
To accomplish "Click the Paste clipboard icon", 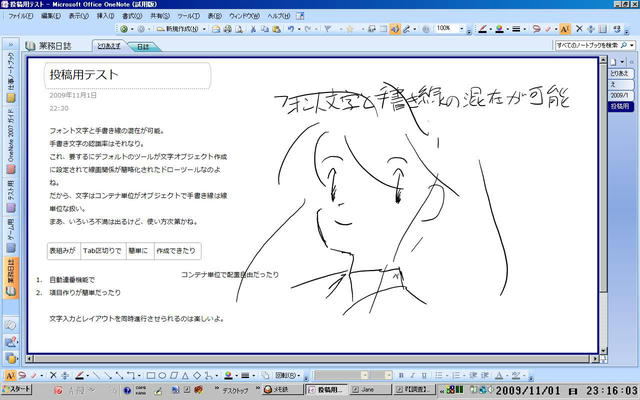I will [x=277, y=29].
